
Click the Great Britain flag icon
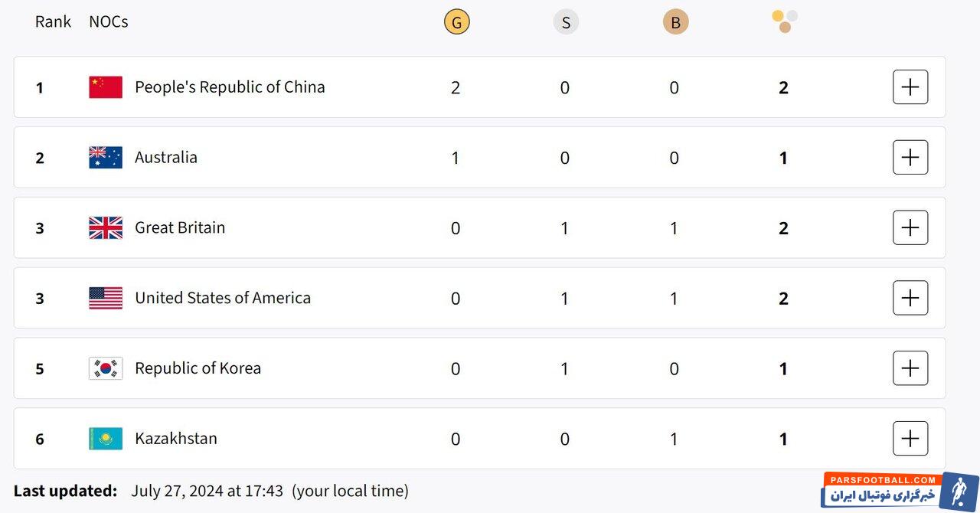[x=106, y=228]
